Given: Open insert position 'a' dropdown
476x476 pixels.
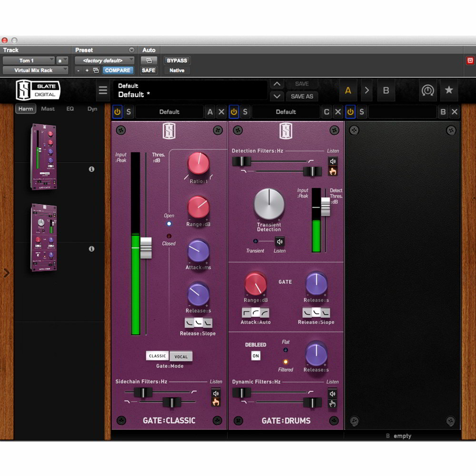Looking at the screenshot, I should point(62,60).
